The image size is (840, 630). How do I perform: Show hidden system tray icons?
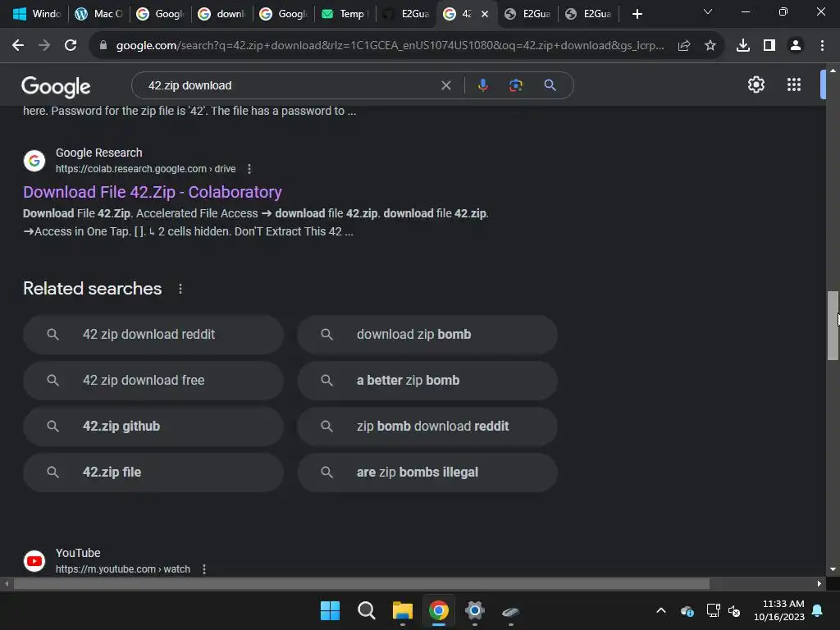pyautogui.click(x=661, y=610)
